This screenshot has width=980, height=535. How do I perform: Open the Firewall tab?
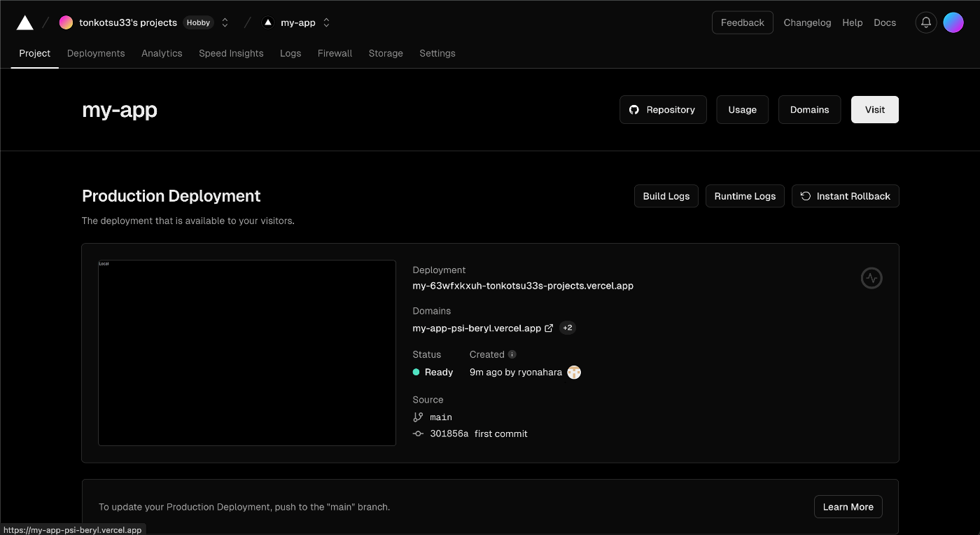click(335, 53)
